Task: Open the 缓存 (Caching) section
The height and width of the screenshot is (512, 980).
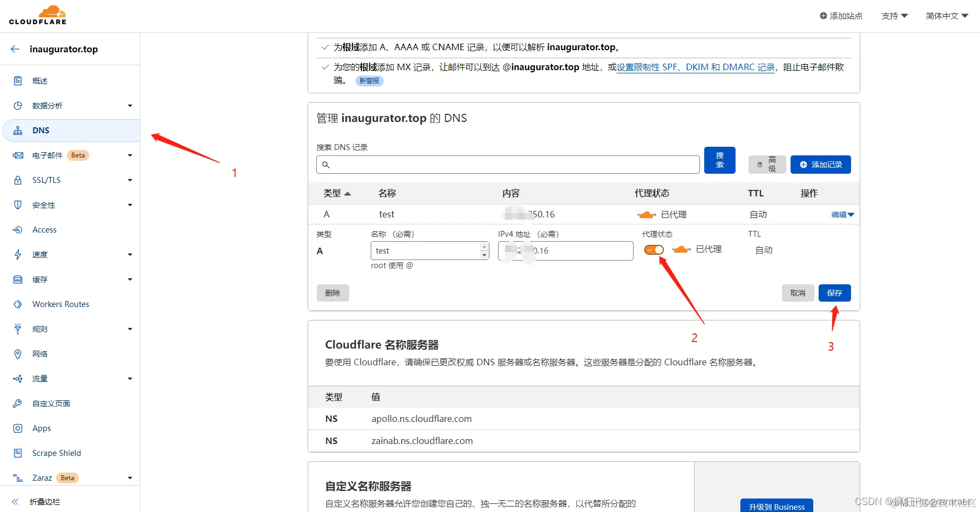Action: pyautogui.click(x=39, y=279)
